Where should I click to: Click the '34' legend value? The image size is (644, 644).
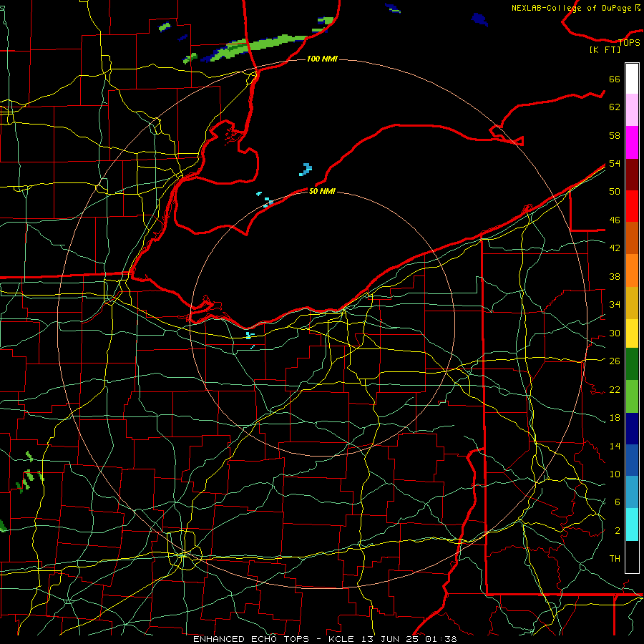[615, 305]
